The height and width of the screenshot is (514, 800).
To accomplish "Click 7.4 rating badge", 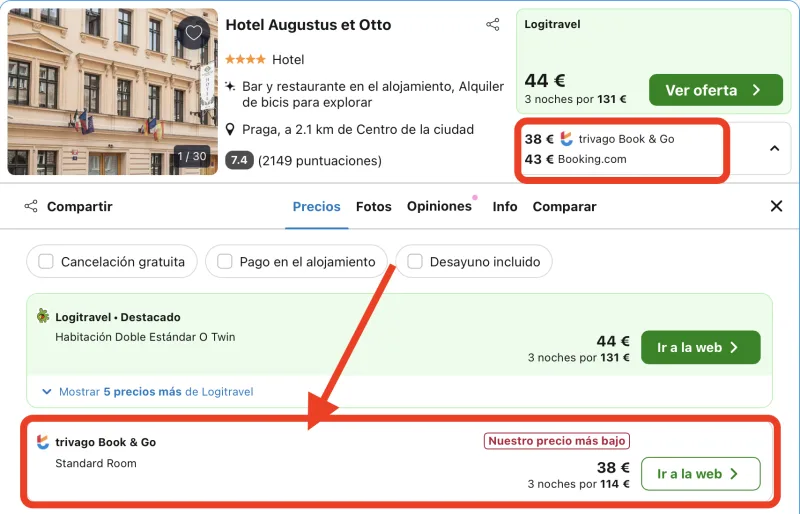I will tap(239, 160).
